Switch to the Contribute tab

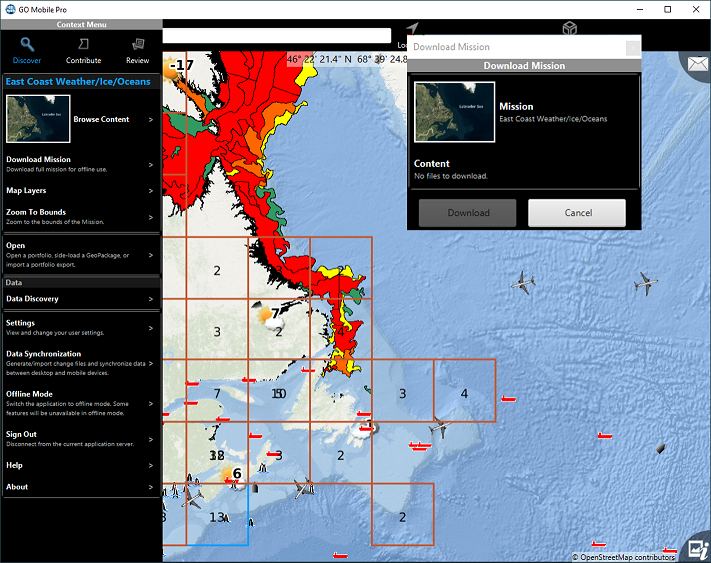(83, 51)
